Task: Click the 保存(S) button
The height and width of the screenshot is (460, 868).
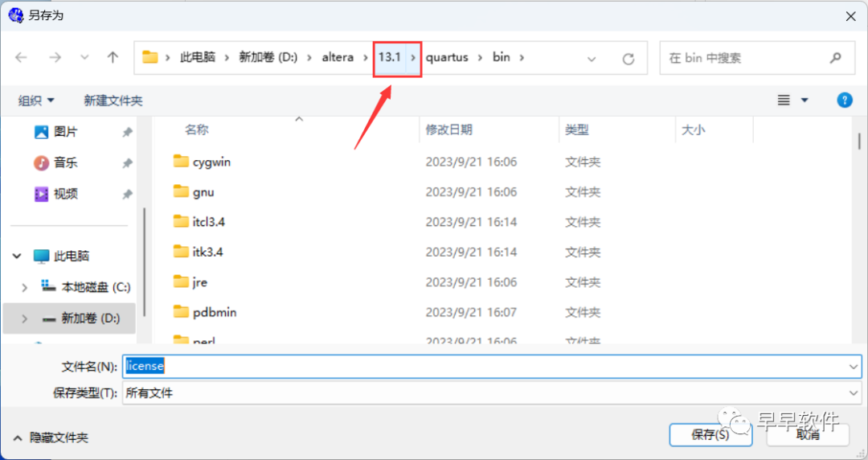Action: click(x=710, y=434)
